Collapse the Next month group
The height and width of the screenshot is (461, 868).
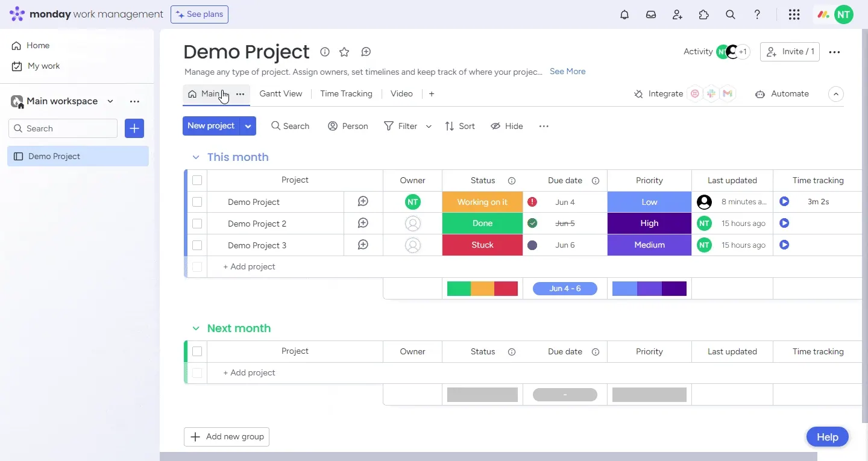point(196,328)
